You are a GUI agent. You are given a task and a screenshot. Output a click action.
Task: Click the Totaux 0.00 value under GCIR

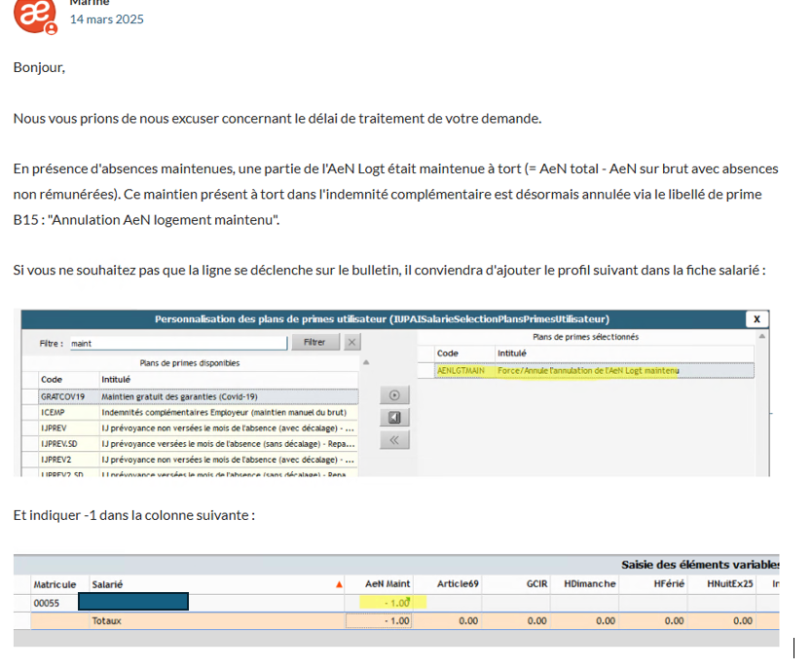coord(537,621)
